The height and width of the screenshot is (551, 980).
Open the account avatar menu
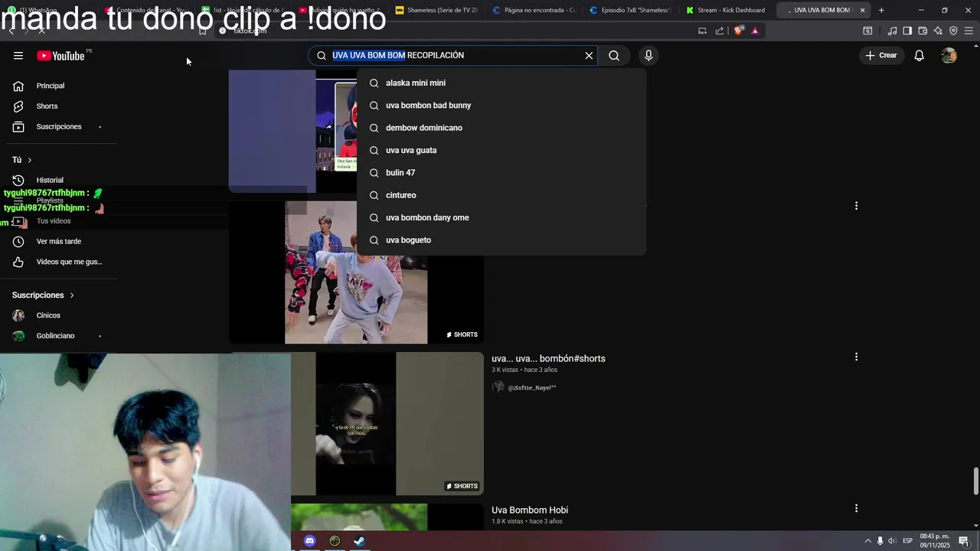coord(949,55)
